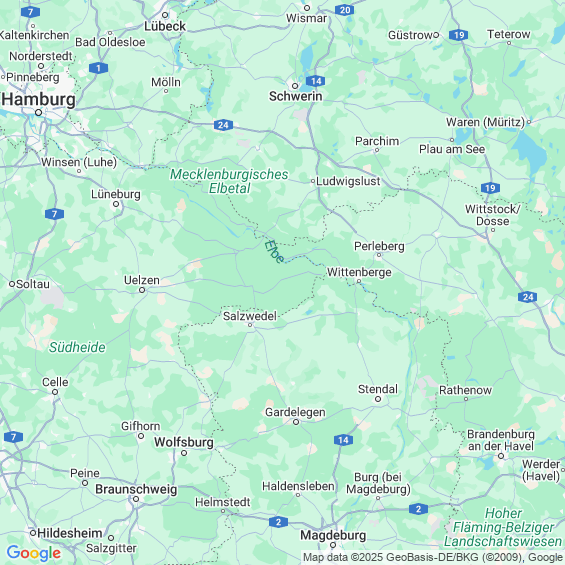Click the Elbe river label
The image size is (565, 565).
(275, 252)
